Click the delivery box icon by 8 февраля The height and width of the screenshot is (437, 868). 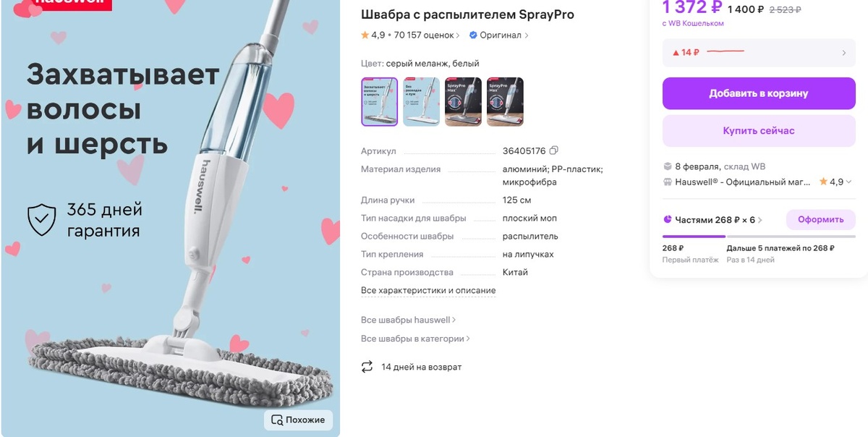pos(668,166)
